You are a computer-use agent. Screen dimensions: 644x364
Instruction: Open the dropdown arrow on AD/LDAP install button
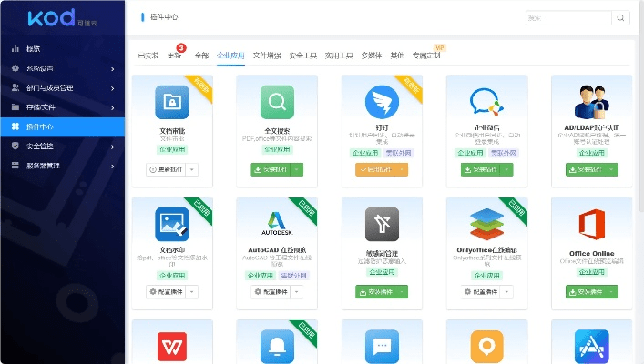611,169
